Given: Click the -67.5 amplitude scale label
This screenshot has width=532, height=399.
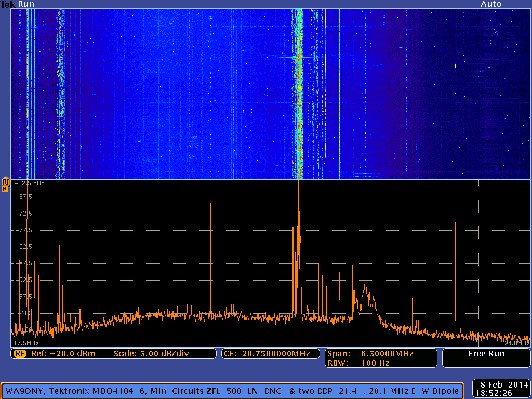Looking at the screenshot, I should tap(23, 197).
